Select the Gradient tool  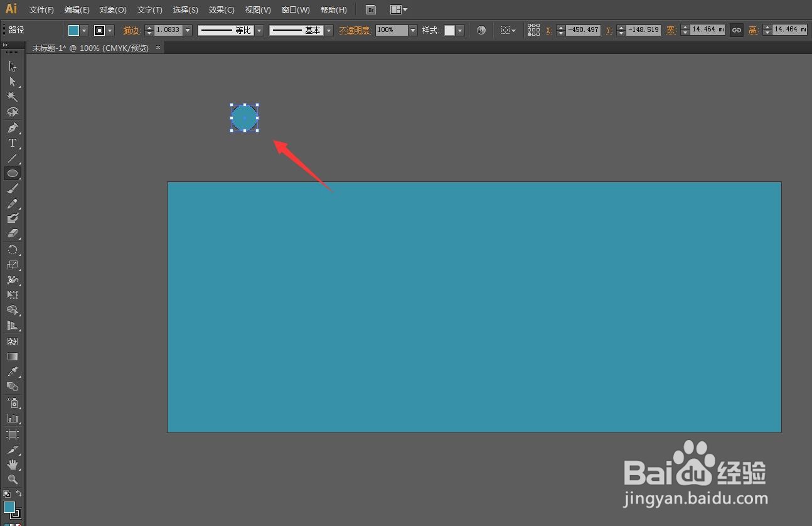coord(13,357)
